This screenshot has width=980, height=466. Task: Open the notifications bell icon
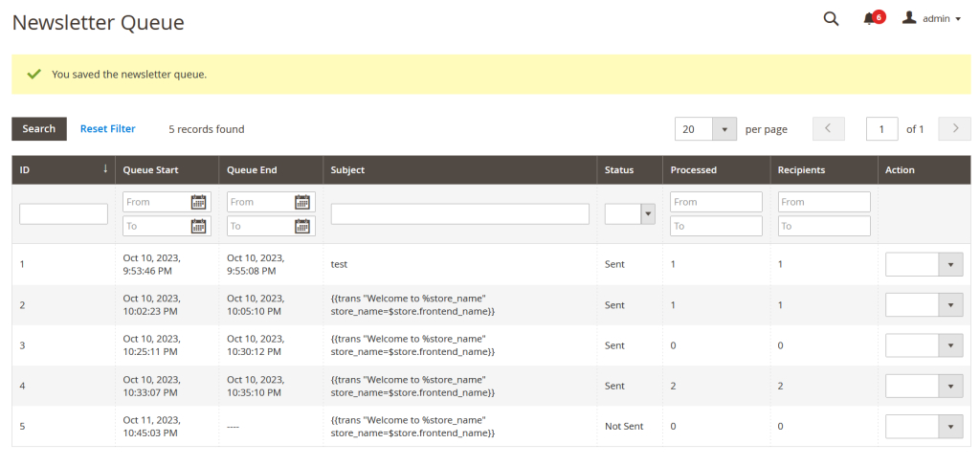[x=869, y=19]
